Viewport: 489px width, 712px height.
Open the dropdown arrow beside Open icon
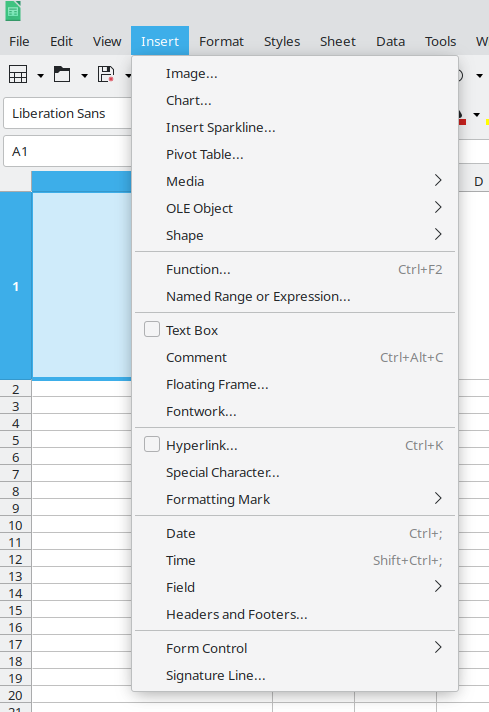[x=84, y=75]
